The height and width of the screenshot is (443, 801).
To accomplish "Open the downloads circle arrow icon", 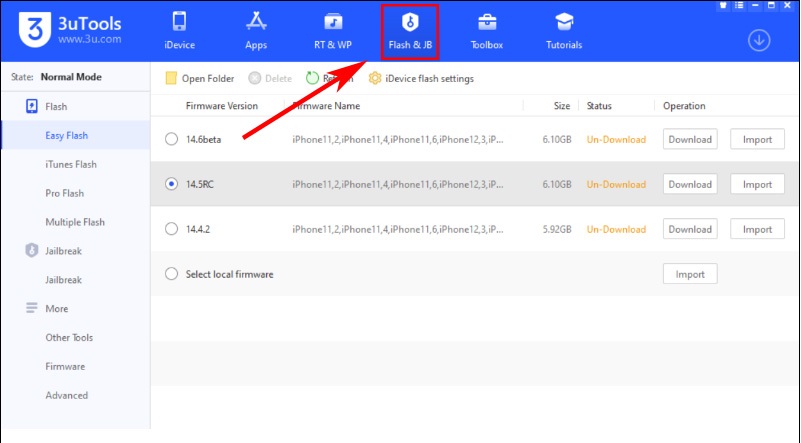I will tap(759, 40).
